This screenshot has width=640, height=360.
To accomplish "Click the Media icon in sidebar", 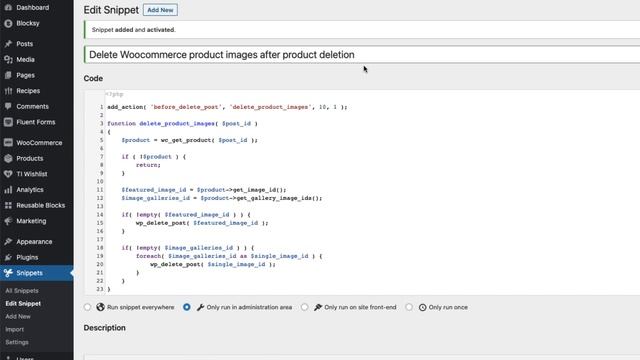I will [8, 60].
